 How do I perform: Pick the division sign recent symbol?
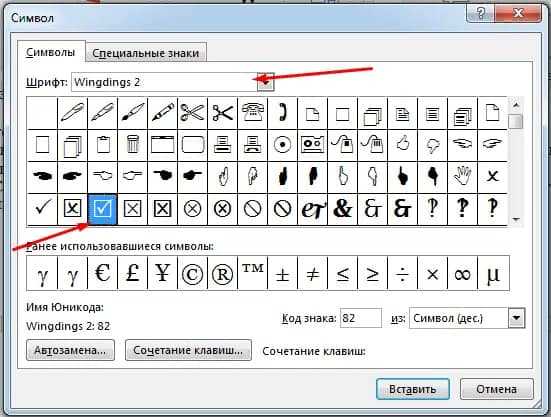(x=402, y=273)
